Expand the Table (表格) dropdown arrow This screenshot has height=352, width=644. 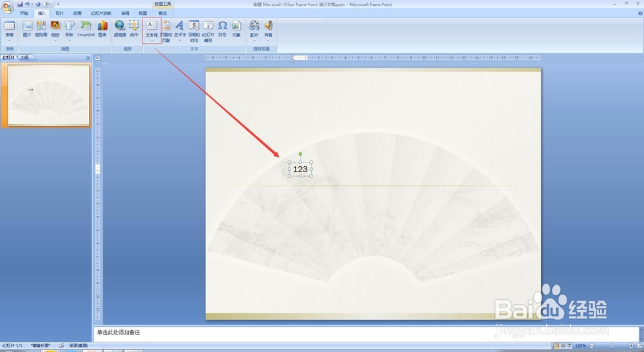pyautogui.click(x=10, y=41)
